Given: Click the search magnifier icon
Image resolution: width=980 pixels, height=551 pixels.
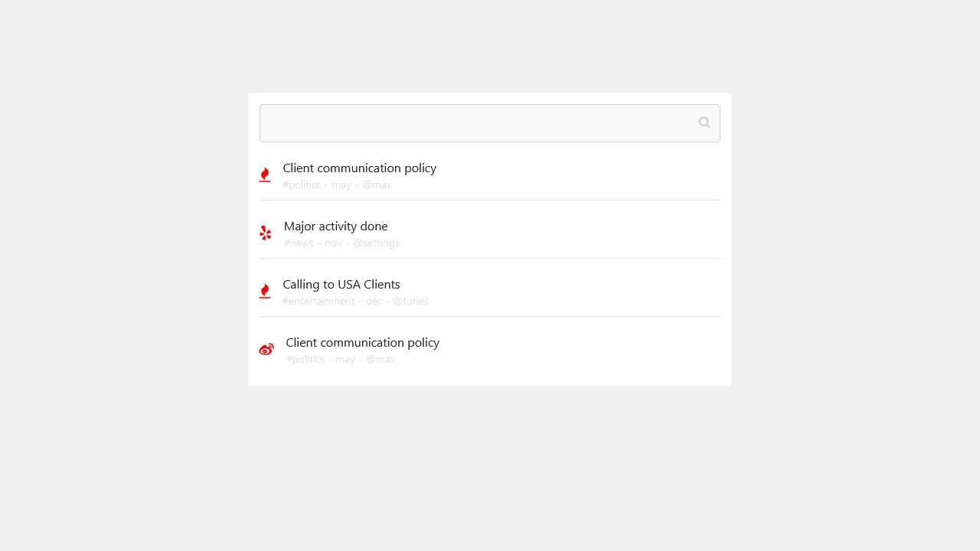Looking at the screenshot, I should tap(704, 122).
